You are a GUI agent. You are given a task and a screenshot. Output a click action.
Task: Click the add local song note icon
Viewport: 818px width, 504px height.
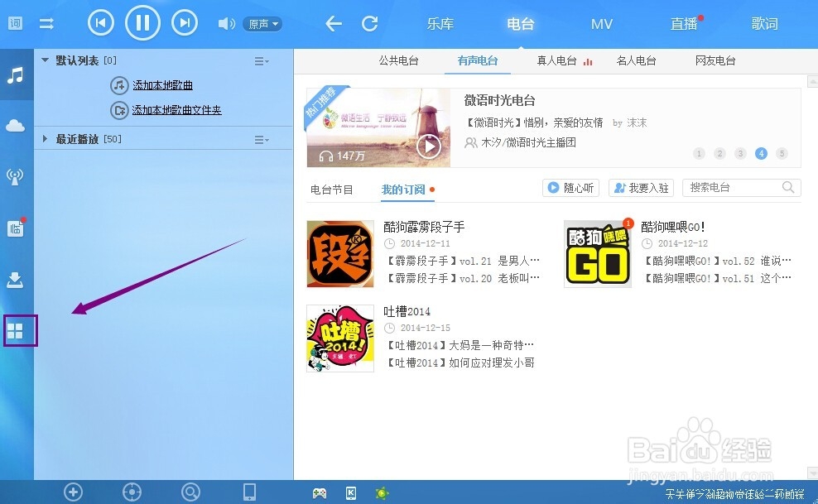(119, 85)
